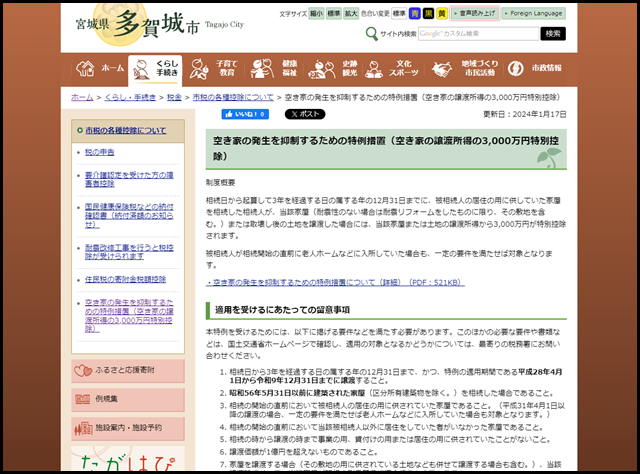Image resolution: width=640 pixels, height=474 pixels.
Task: Click list item 譲渡価額が1億円を超えないものであること
Action: (x=303, y=452)
